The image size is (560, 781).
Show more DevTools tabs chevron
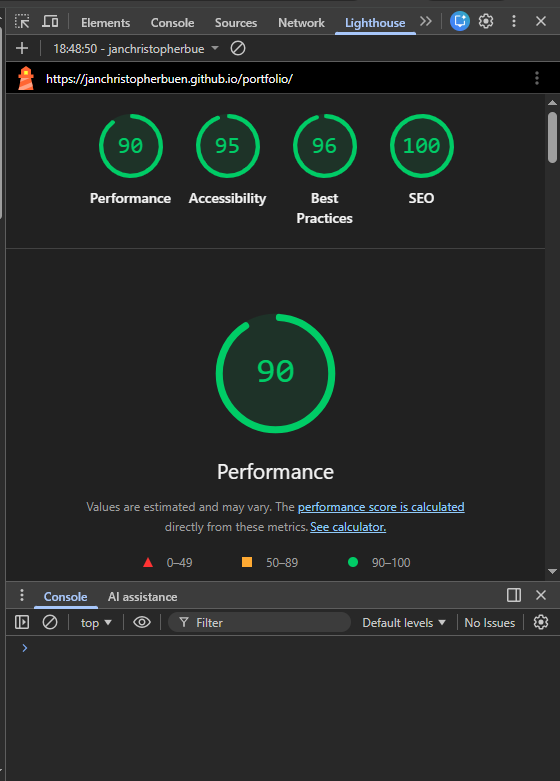(426, 21)
